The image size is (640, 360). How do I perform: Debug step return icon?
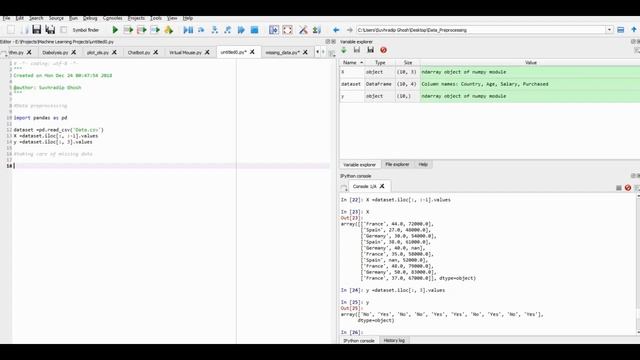(x=227, y=30)
